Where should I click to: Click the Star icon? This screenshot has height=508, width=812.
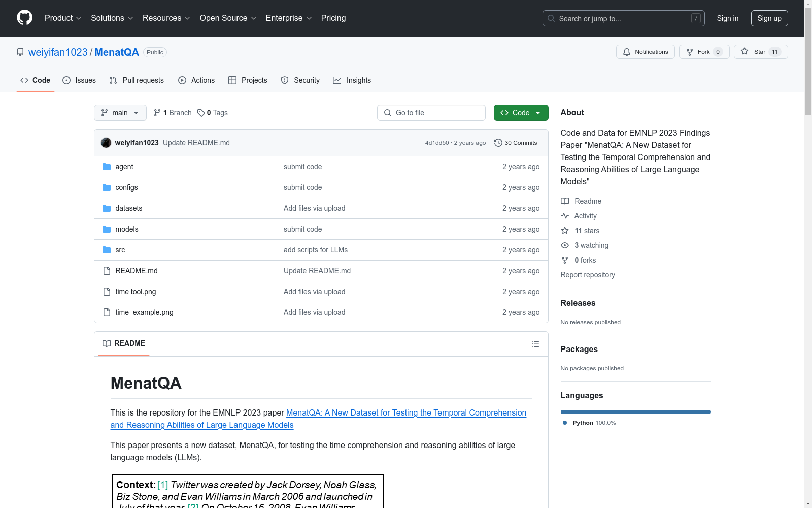click(745, 51)
